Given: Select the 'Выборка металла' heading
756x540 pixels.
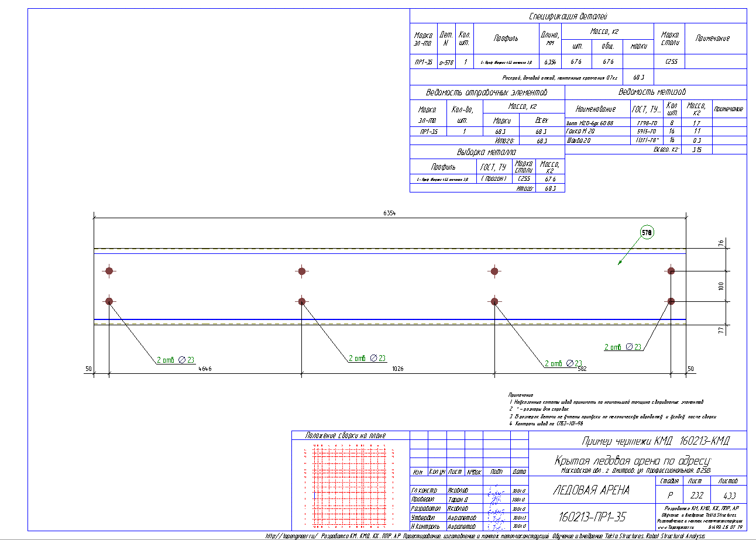Looking at the screenshot, I should (x=487, y=152).
